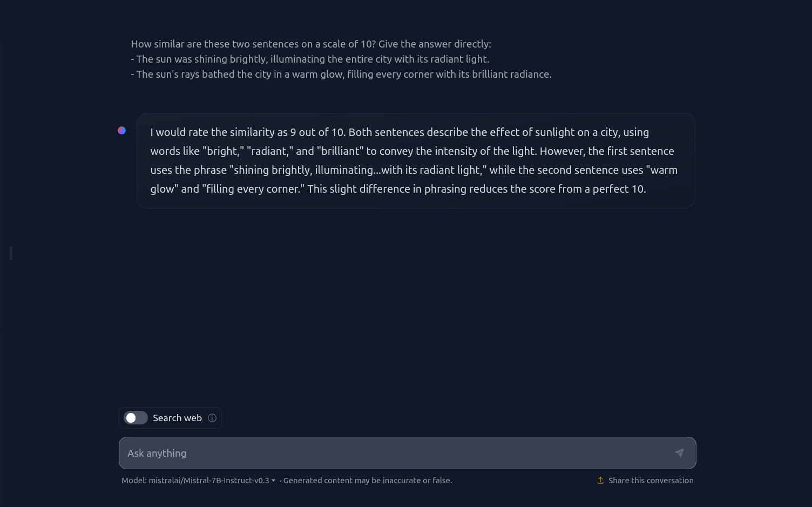Viewport: 812px width, 507px height.
Task: Click the assistant avatar circle icon
Action: pyautogui.click(x=122, y=130)
